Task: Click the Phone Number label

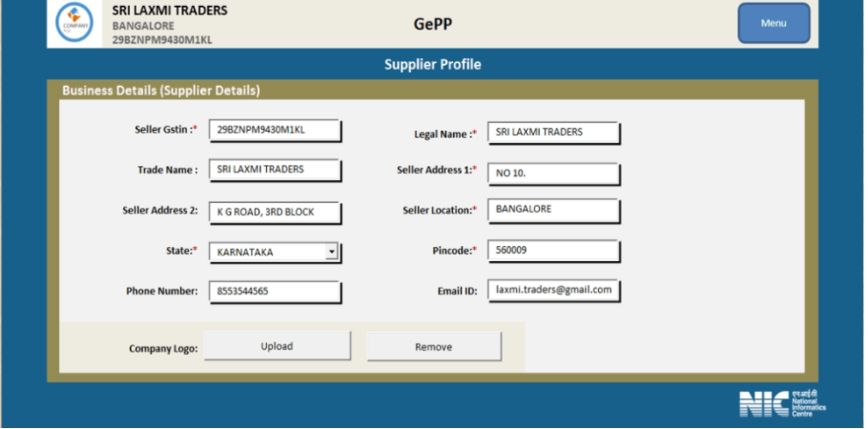Action: pos(161,291)
